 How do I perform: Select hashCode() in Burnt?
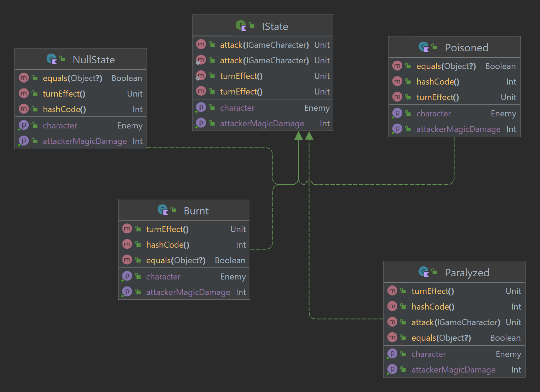click(168, 245)
